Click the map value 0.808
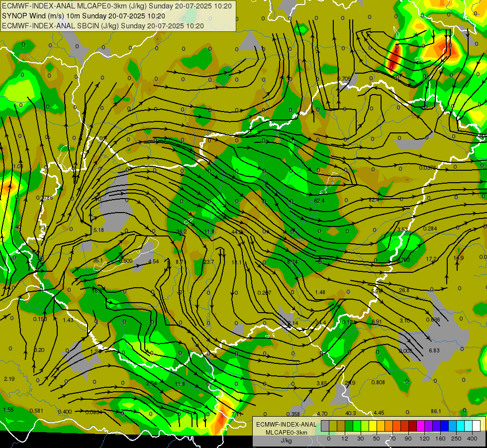Screen dimensions: 487x448 378,382
